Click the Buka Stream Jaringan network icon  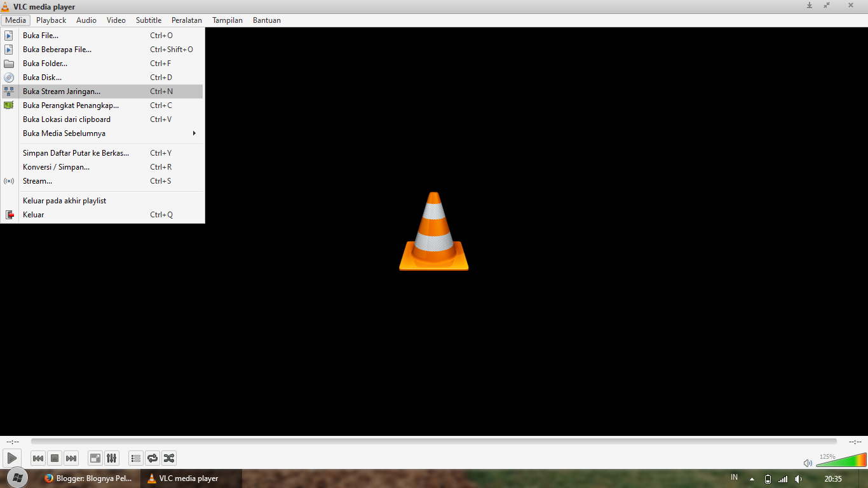(x=9, y=91)
